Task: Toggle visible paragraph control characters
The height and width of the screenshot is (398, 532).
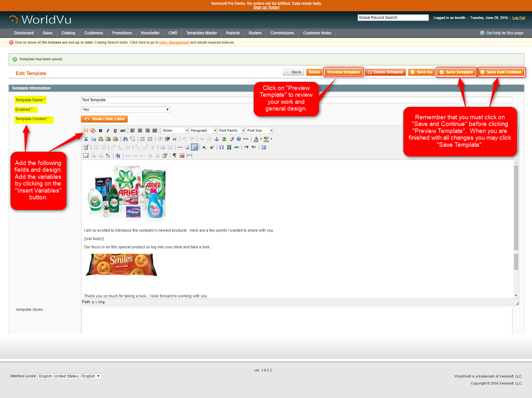Action: pyautogui.click(x=174, y=155)
